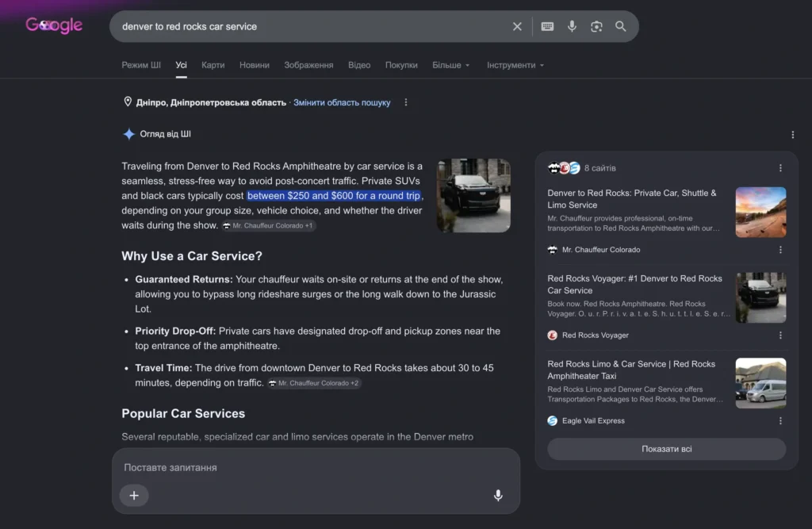
Task: Open the white van thumbnail
Action: [760, 383]
